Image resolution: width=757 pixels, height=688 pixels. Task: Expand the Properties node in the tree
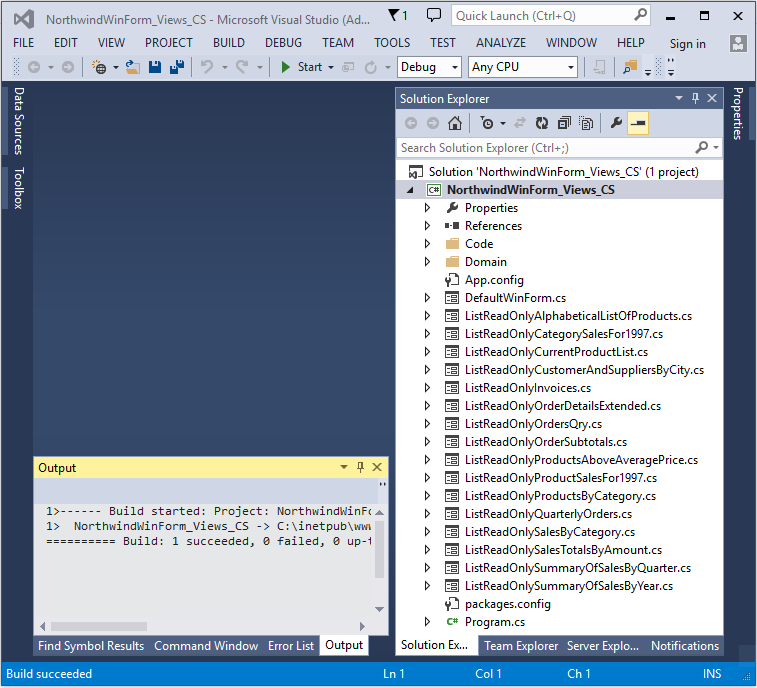pyautogui.click(x=427, y=208)
